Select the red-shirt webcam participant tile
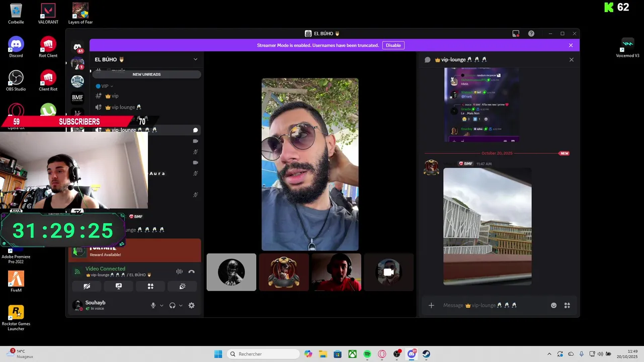This screenshot has height=362, width=644. coord(336,272)
